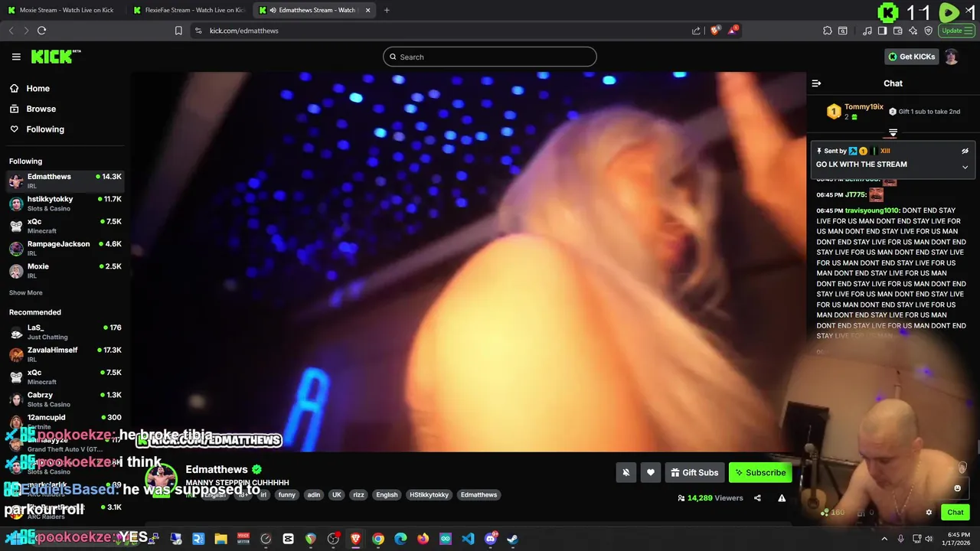The height and width of the screenshot is (551, 980).
Task: Open Discord from taskbar
Action: [x=490, y=539]
